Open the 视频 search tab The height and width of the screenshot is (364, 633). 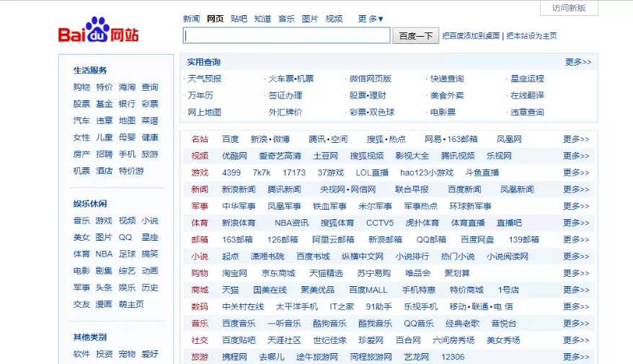(x=334, y=19)
